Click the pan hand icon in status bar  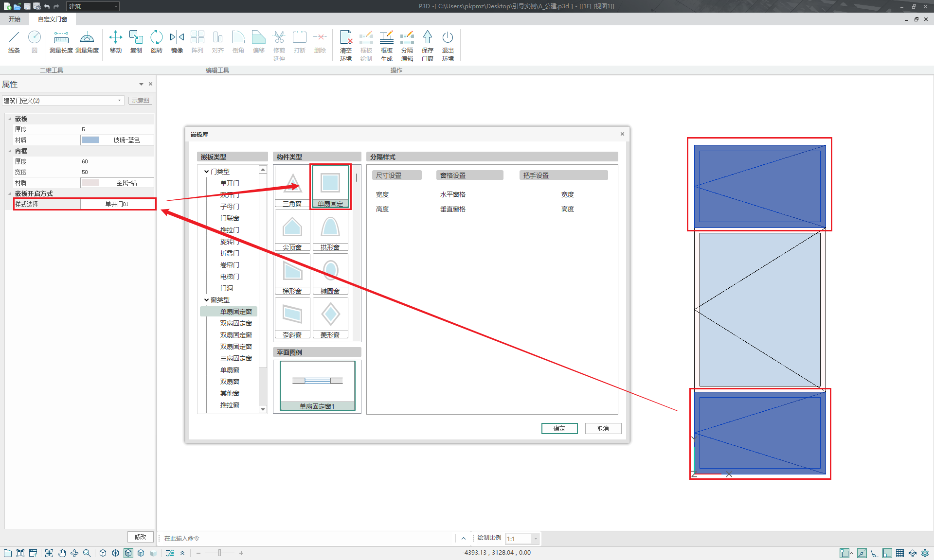(62, 553)
